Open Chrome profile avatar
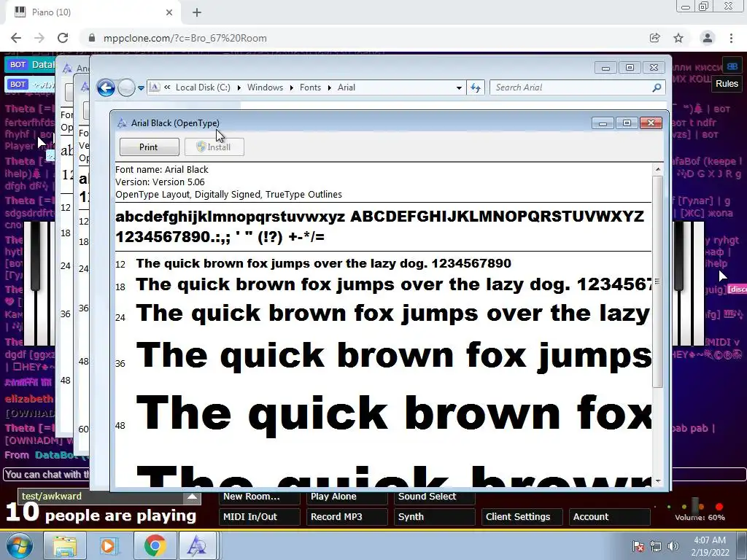Viewport: 747px width, 560px height. (708, 38)
